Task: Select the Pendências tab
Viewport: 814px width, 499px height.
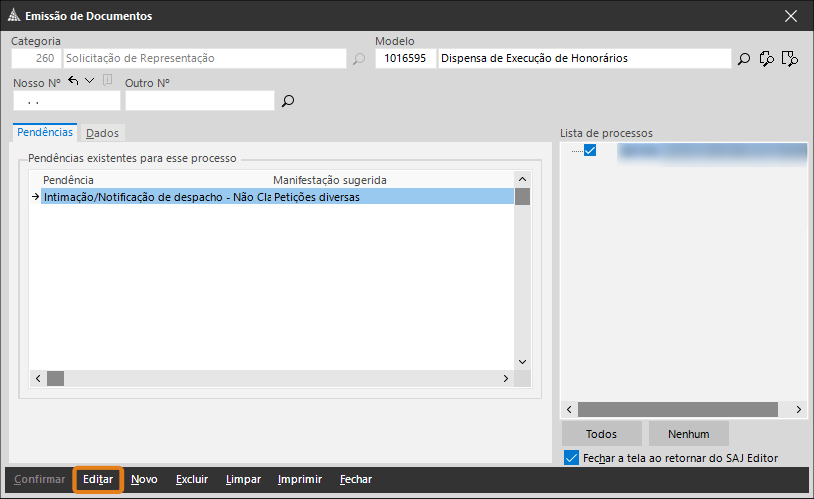Action: pyautogui.click(x=45, y=132)
